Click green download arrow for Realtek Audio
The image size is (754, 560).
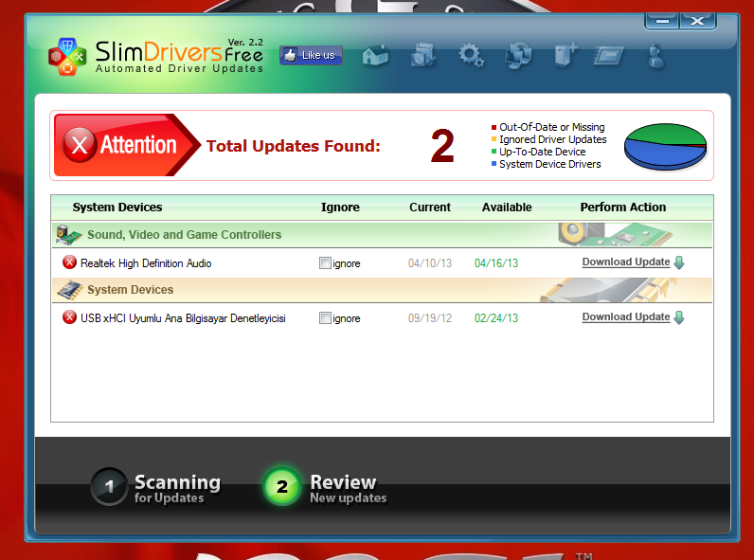(679, 262)
